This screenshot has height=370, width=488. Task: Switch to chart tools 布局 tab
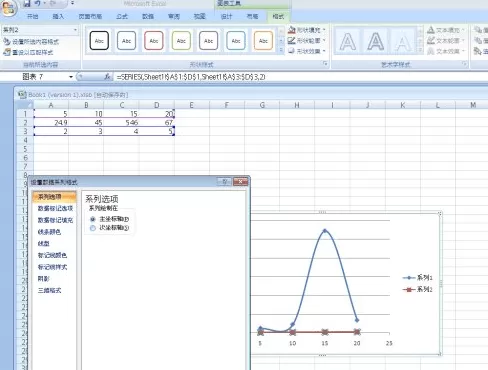(x=252, y=16)
